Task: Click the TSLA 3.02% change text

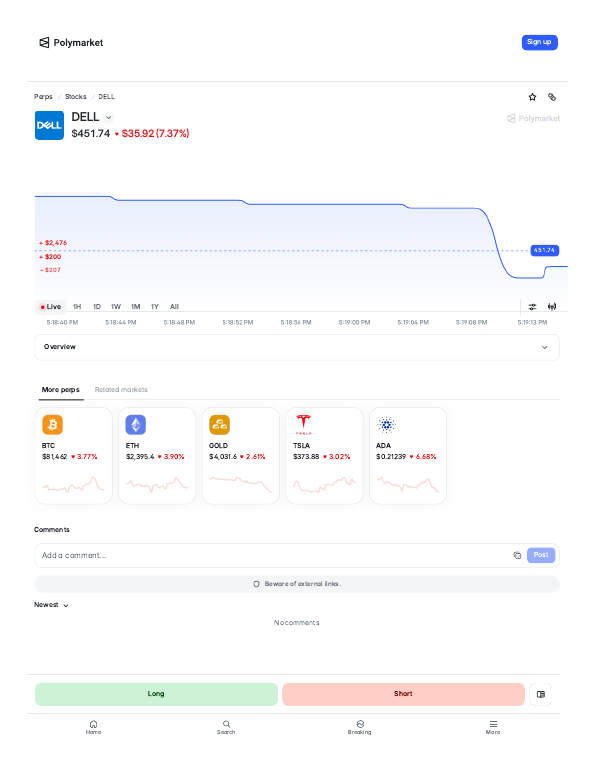Action: point(339,457)
